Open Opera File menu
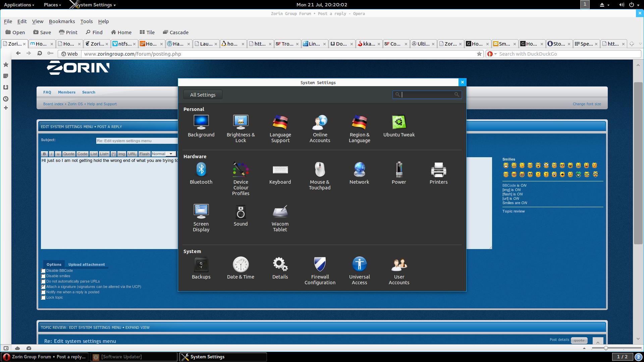This screenshot has height=362, width=644. click(x=8, y=21)
